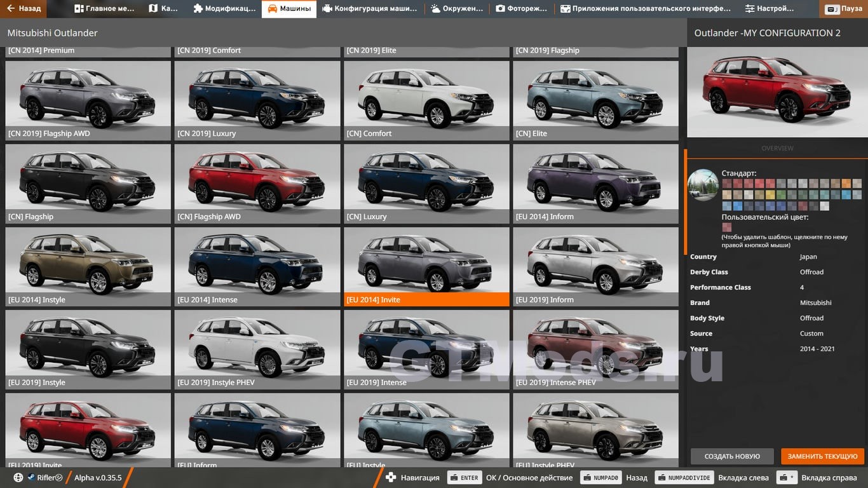Select the [CN] Flagship AWD red car
The width and height of the screenshot is (868, 488).
point(257,184)
